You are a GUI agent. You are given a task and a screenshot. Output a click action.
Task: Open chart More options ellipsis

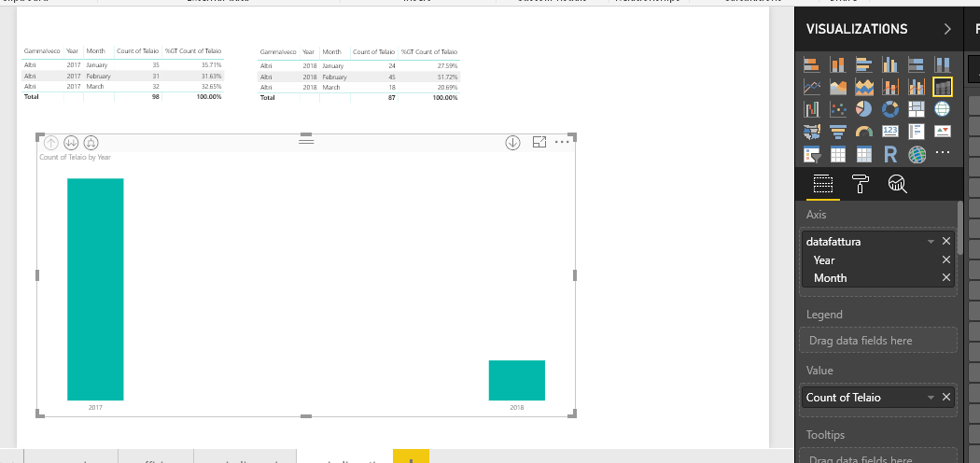(562, 143)
